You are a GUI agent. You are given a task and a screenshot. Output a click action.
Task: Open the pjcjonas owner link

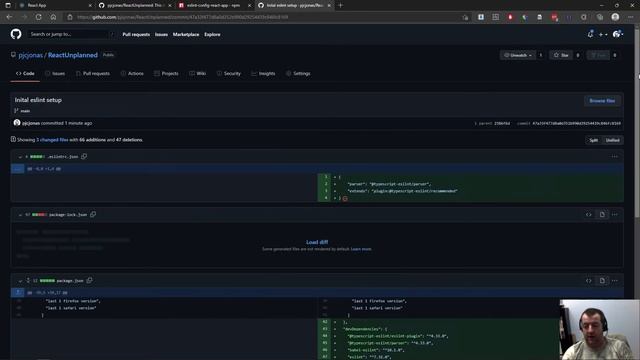tap(30, 55)
